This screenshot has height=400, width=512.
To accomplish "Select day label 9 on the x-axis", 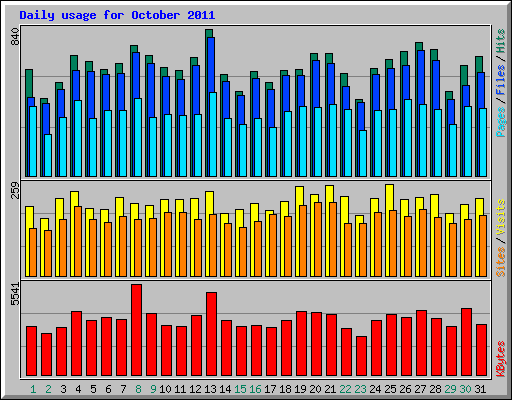I will click(153, 389).
